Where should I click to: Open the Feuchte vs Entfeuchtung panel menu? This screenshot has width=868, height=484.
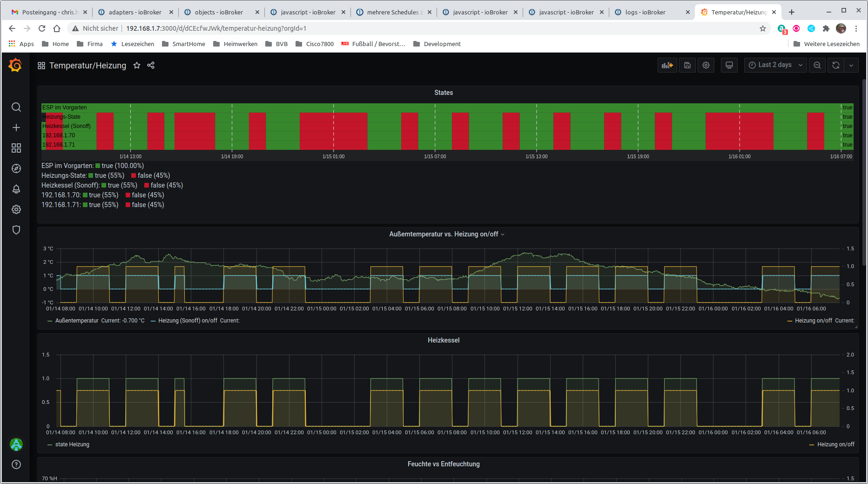[444, 464]
